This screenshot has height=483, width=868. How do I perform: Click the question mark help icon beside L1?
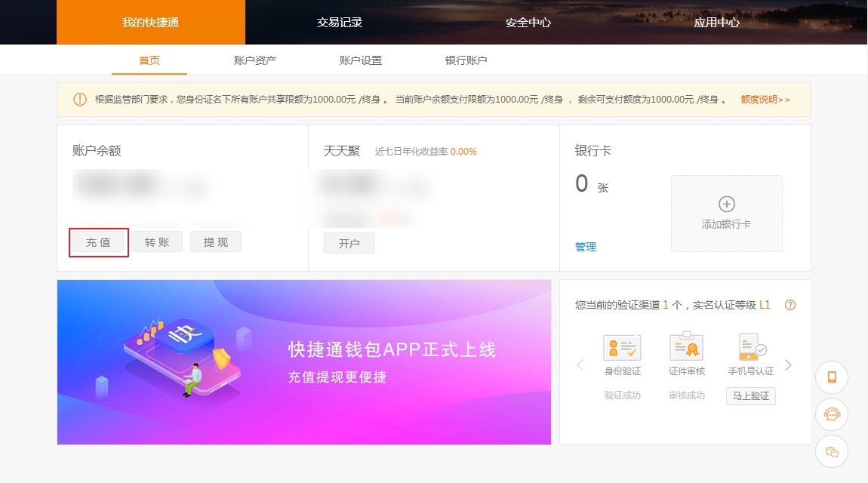coord(790,305)
